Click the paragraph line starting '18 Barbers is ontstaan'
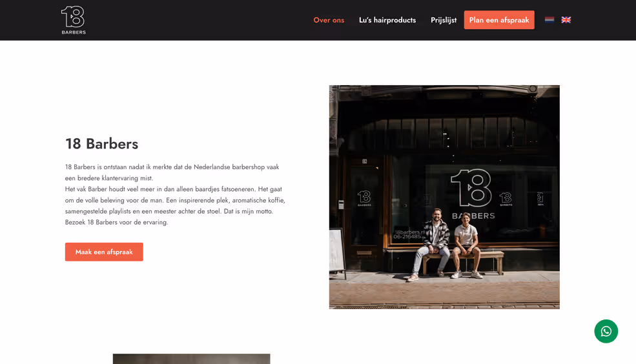The height and width of the screenshot is (364, 636). click(x=172, y=167)
